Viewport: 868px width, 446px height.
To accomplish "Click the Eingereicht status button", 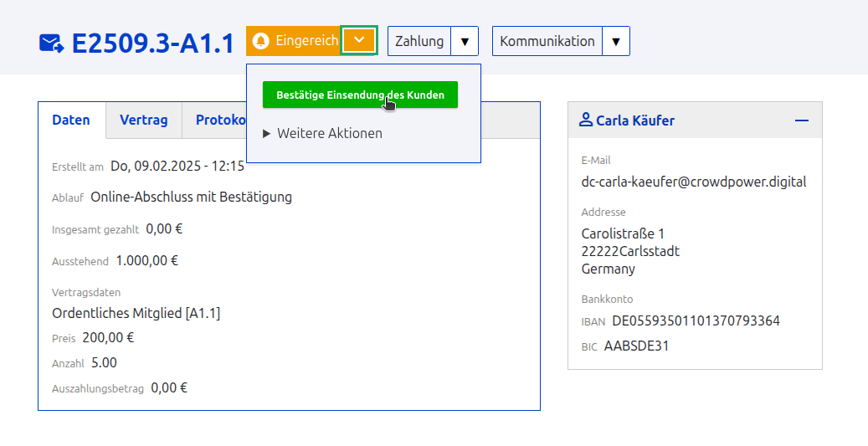I will 295,41.
